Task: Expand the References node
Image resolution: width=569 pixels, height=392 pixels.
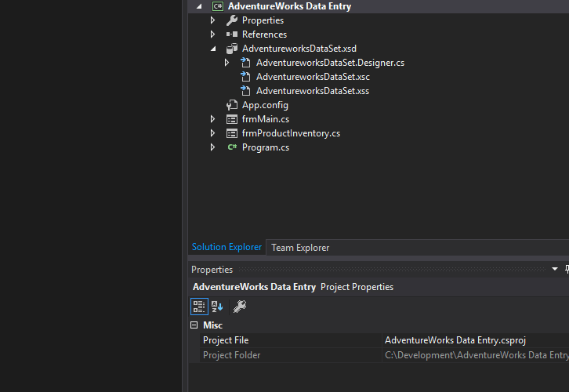Action: pos(212,34)
